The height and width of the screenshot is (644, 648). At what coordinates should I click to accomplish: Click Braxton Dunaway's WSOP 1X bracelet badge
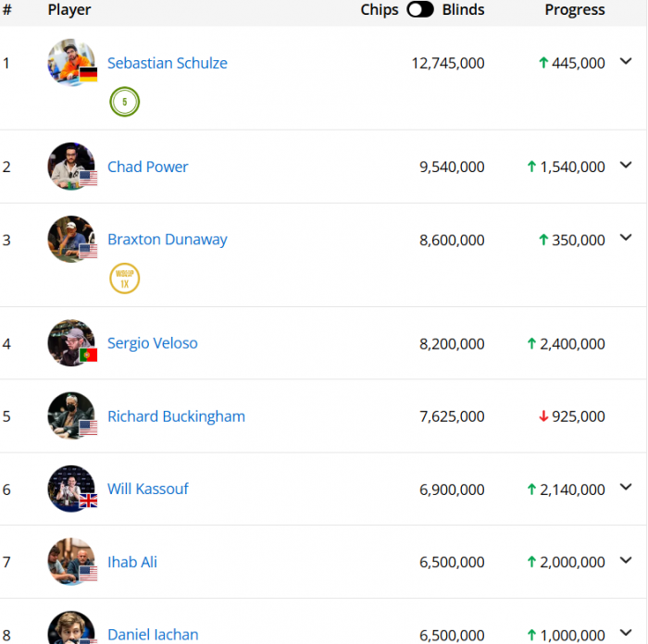pos(124,279)
